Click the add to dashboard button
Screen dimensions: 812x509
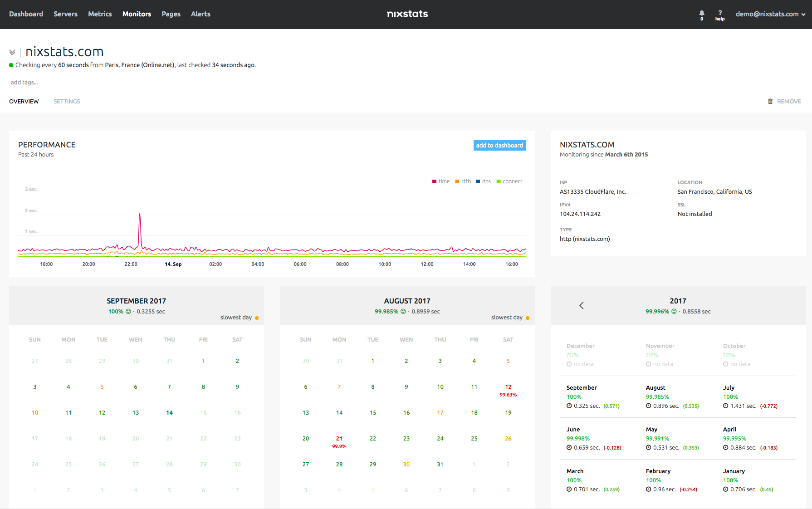499,145
